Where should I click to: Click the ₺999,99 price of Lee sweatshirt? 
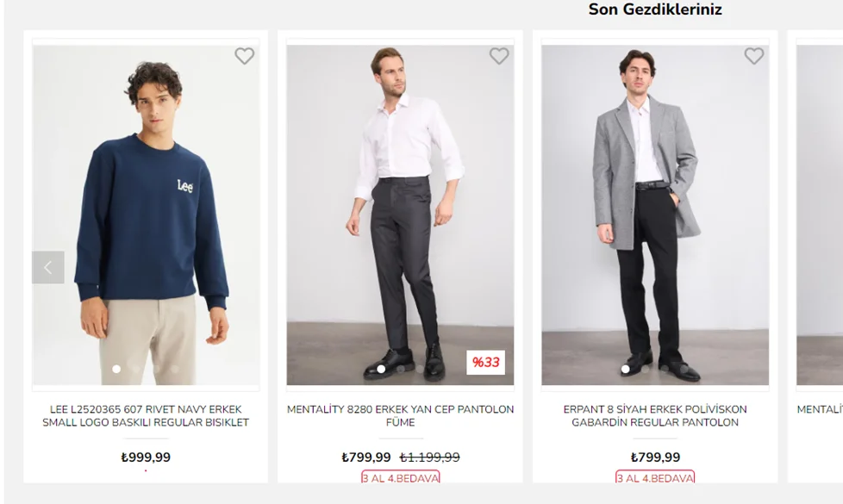point(146,457)
